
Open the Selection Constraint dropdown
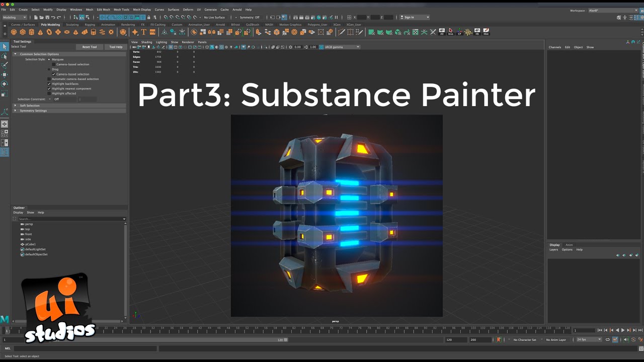point(64,99)
